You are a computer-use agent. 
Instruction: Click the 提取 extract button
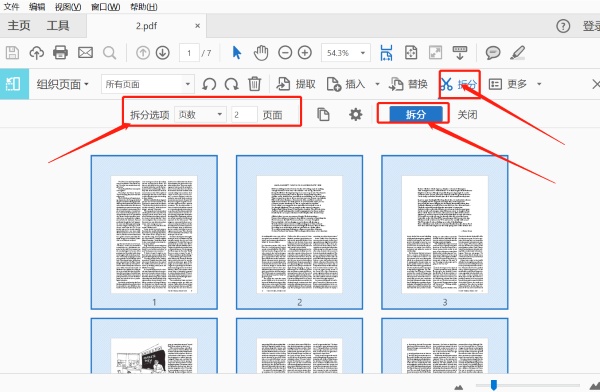pos(296,84)
